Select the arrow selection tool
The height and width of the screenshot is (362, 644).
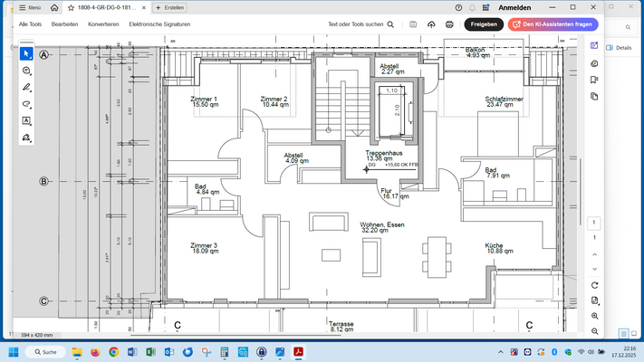click(x=26, y=53)
